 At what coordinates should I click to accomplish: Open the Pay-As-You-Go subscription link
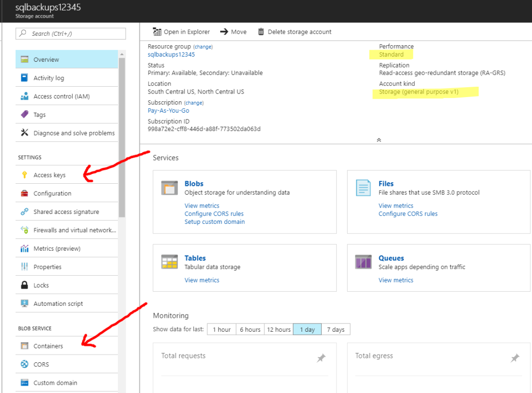tap(169, 111)
